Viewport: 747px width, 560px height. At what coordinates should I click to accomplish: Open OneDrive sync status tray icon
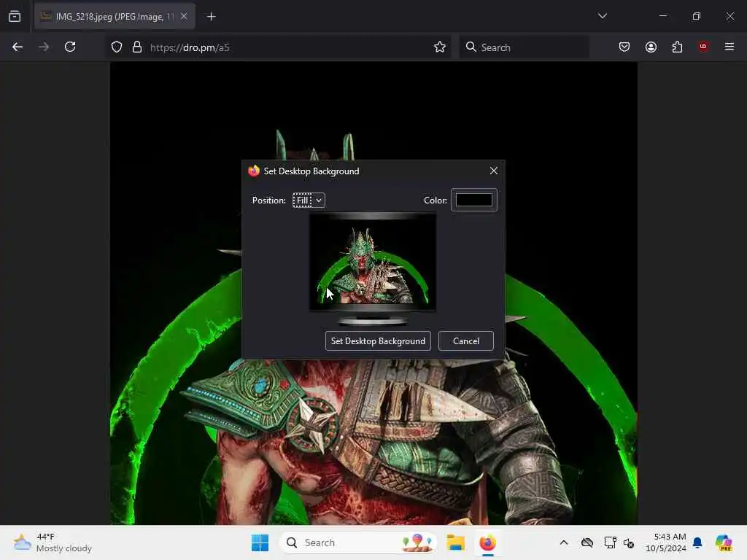(x=587, y=542)
